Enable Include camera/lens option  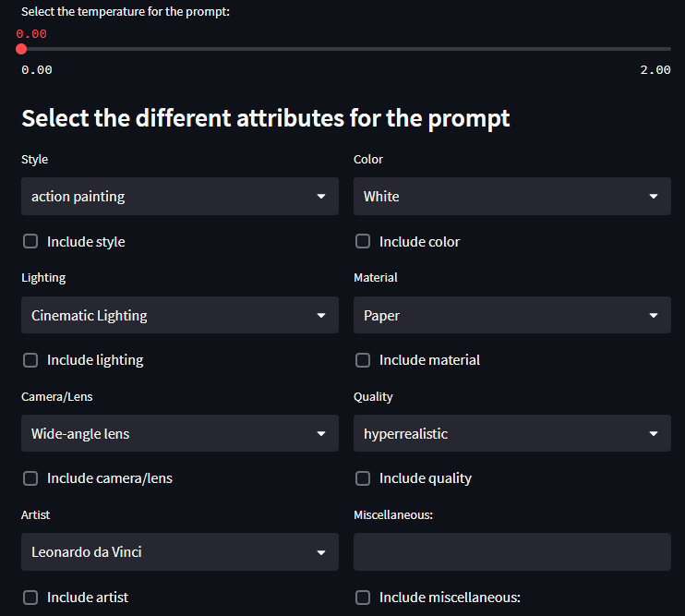pyautogui.click(x=30, y=478)
